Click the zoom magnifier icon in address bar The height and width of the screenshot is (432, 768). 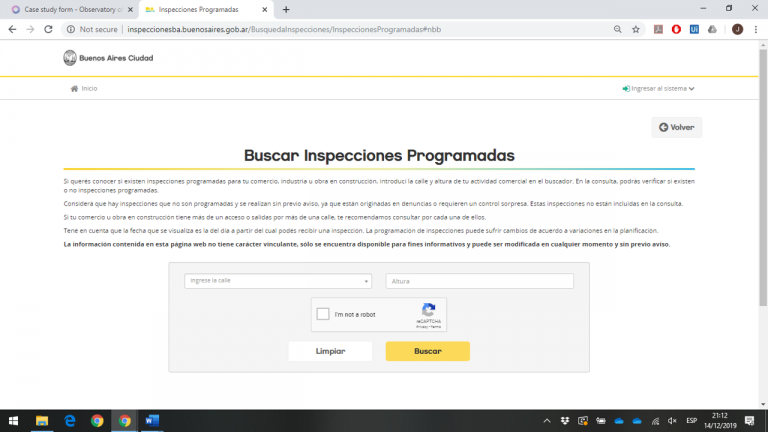pos(617,30)
